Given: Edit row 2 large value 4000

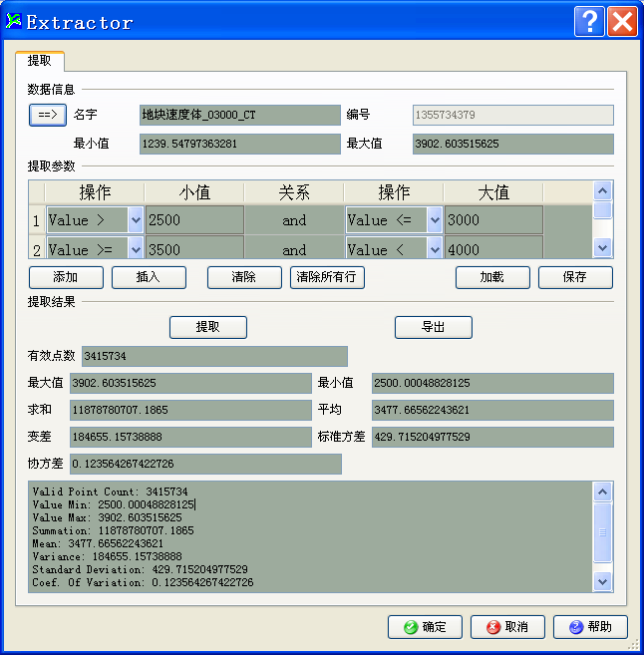Looking at the screenshot, I should (493, 248).
